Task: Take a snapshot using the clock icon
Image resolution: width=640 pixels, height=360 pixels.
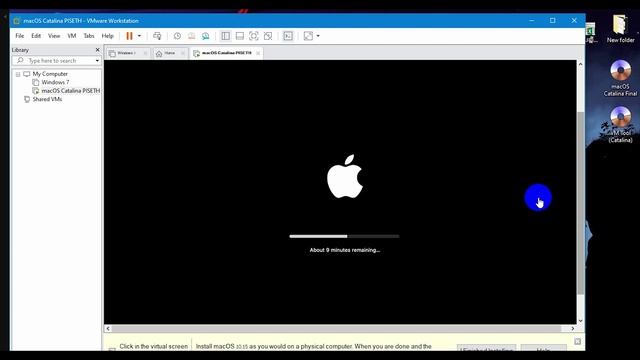Action: click(177, 36)
